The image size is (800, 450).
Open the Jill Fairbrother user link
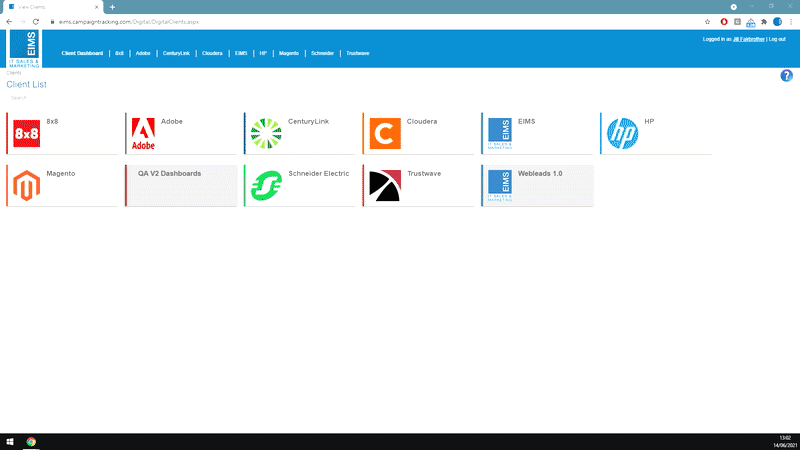click(x=748, y=39)
